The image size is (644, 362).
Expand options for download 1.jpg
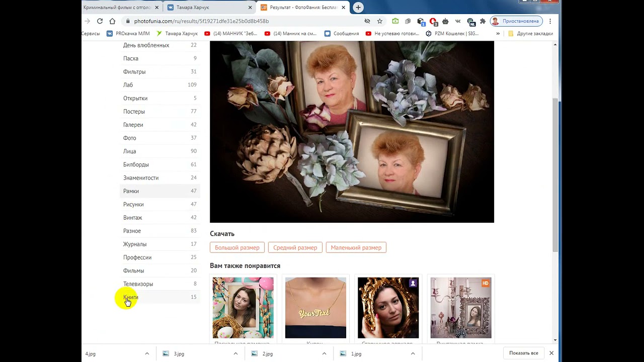point(413,353)
